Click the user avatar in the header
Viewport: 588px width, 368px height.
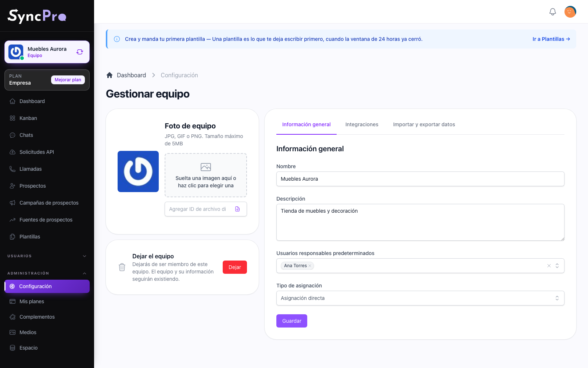(570, 12)
